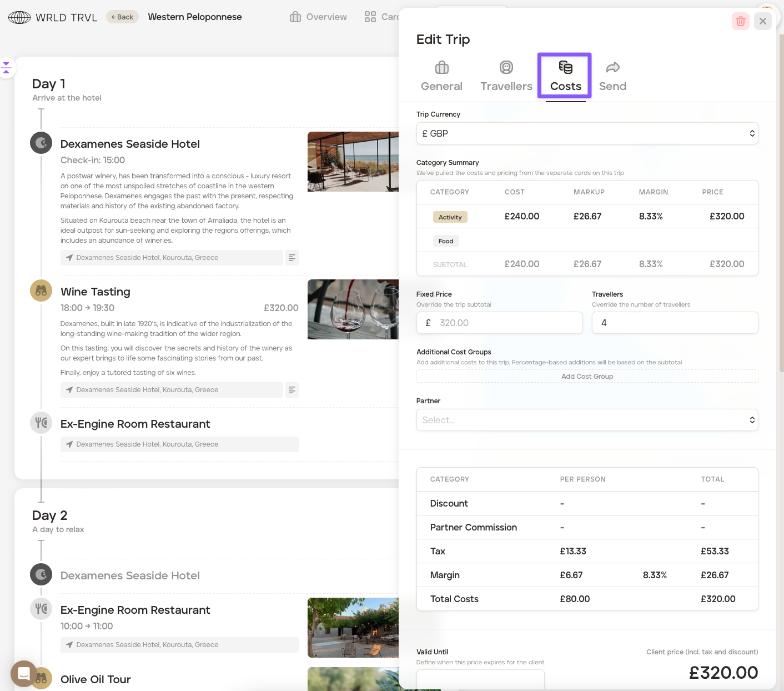Click the cutlery icon for Day 1 restaurant
Image resolution: width=784 pixels, height=691 pixels.
[41, 423]
